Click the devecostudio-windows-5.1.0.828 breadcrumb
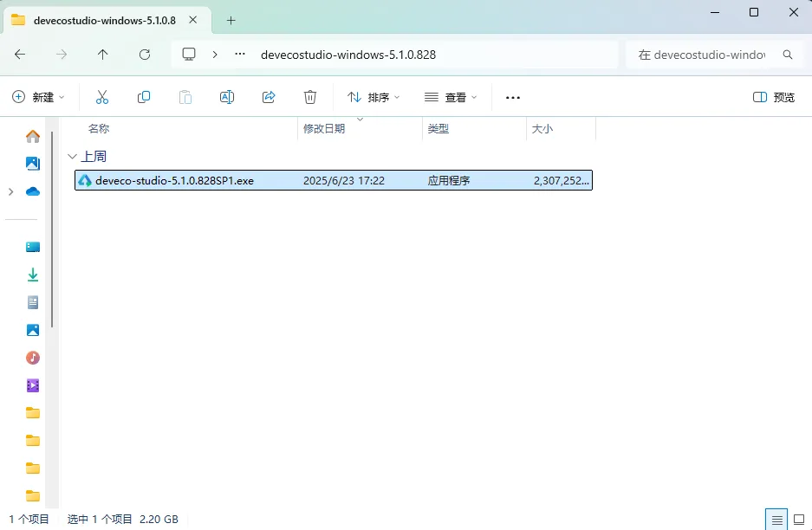 click(348, 55)
